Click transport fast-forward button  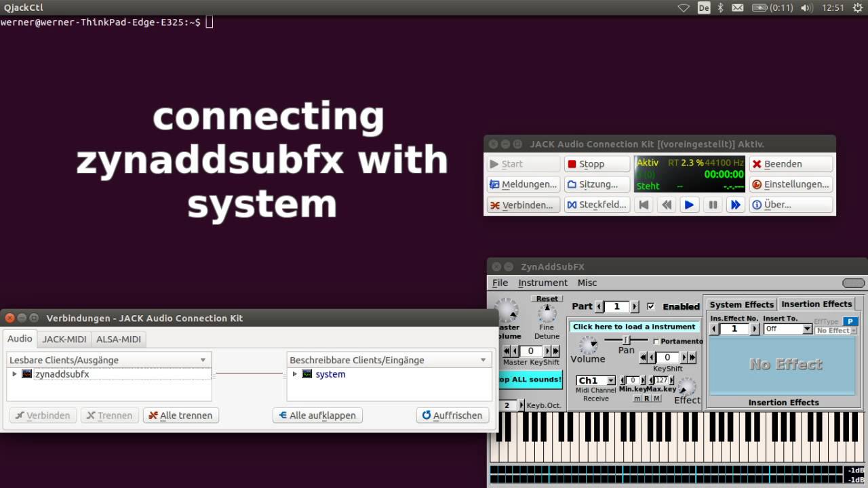pyautogui.click(x=735, y=205)
